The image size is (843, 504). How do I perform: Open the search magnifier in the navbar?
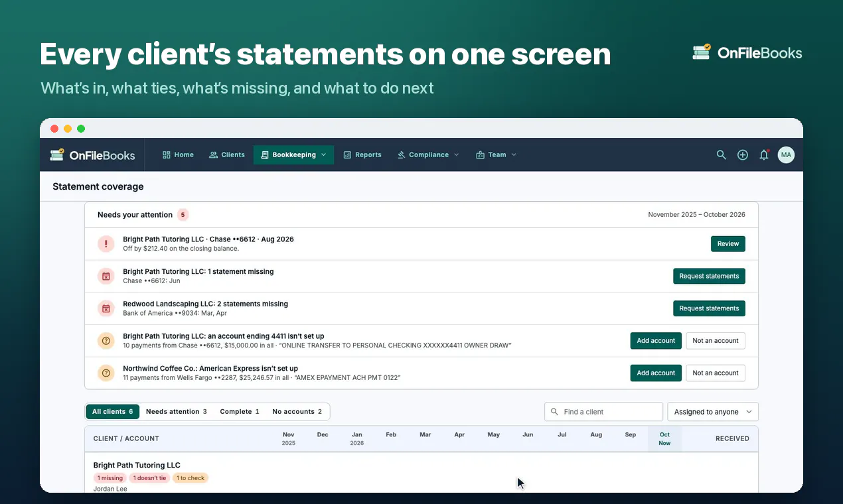tap(721, 155)
